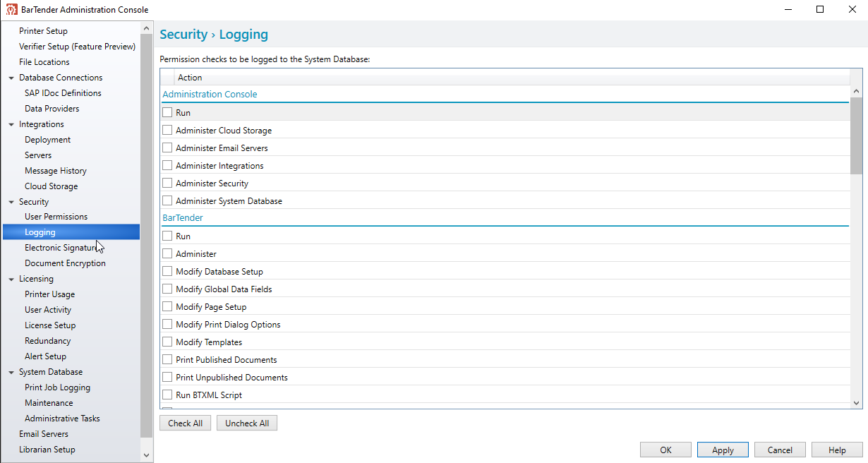Select SAP IDoc Definitions
Viewport: 868px width, 463px height.
click(x=63, y=93)
